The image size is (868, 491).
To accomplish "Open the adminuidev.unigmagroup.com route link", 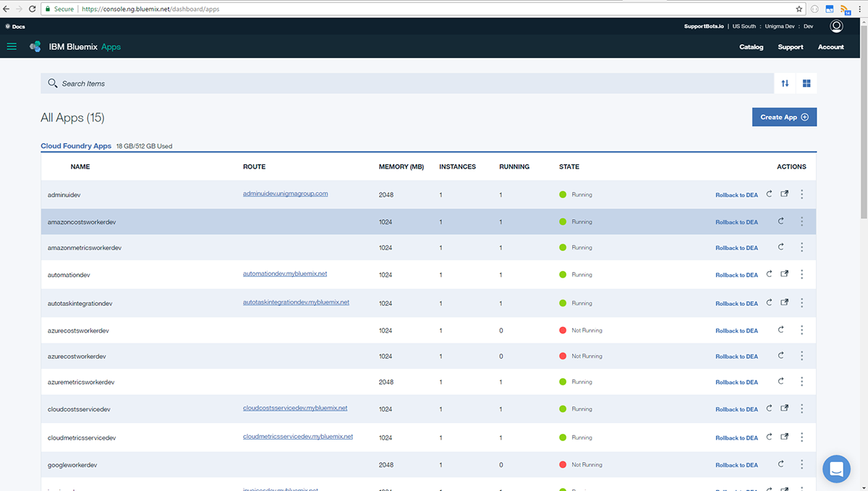I will click(x=286, y=194).
